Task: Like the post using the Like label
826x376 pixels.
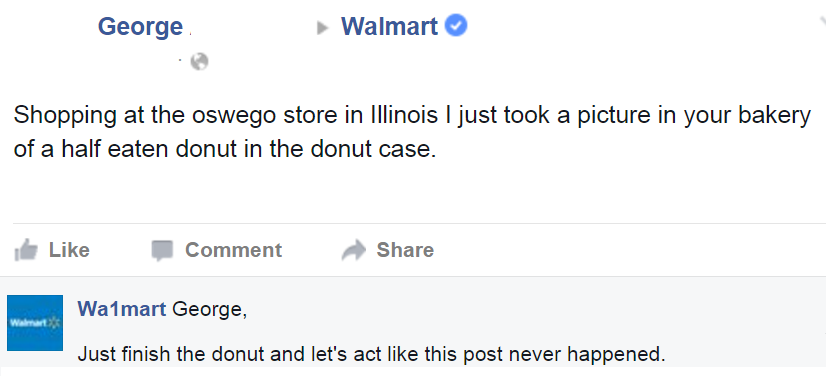Action: 69,250
